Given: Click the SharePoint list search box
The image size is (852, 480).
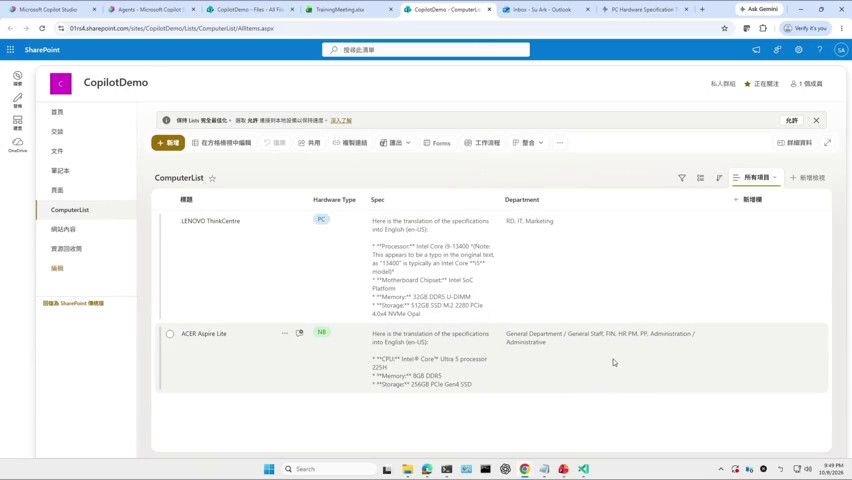Looking at the screenshot, I should (x=425, y=49).
